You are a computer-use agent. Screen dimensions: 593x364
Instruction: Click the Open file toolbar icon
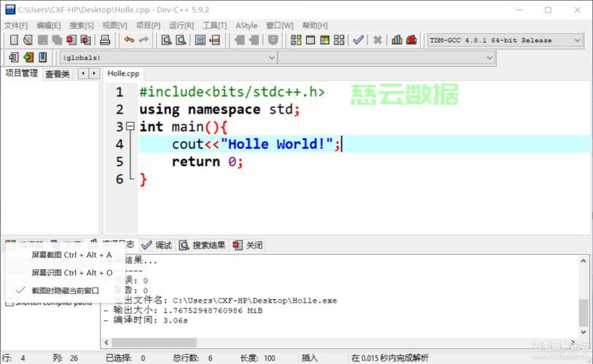(28, 40)
